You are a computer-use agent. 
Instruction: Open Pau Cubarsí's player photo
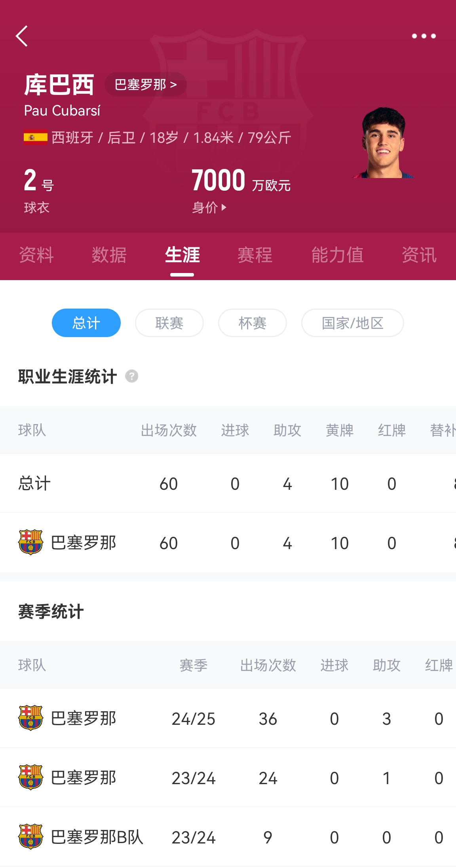pos(383,143)
